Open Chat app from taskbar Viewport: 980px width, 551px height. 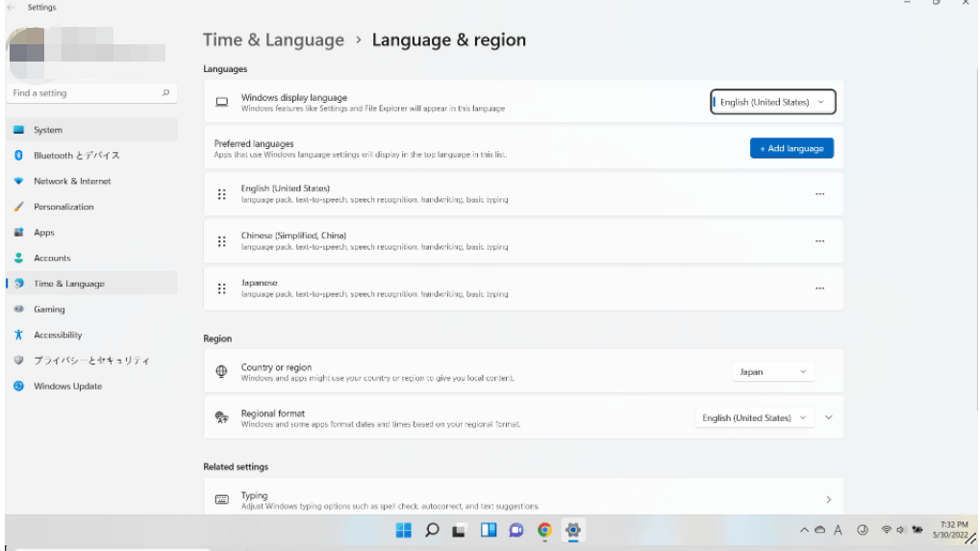point(516,531)
